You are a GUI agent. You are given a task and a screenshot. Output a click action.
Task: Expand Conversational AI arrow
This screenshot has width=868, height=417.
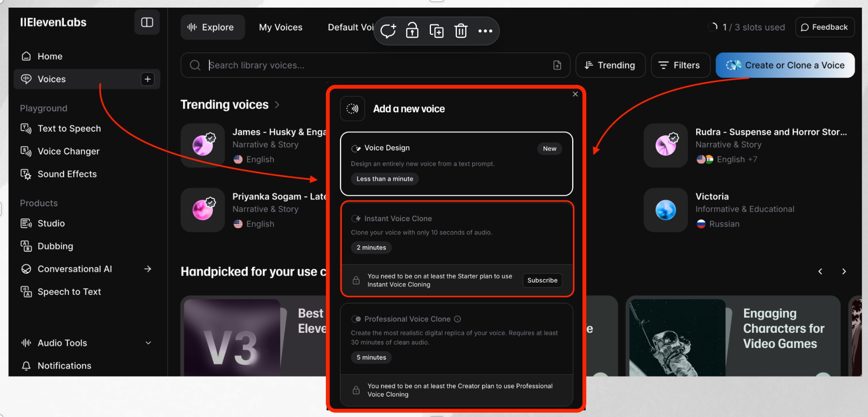point(147,269)
